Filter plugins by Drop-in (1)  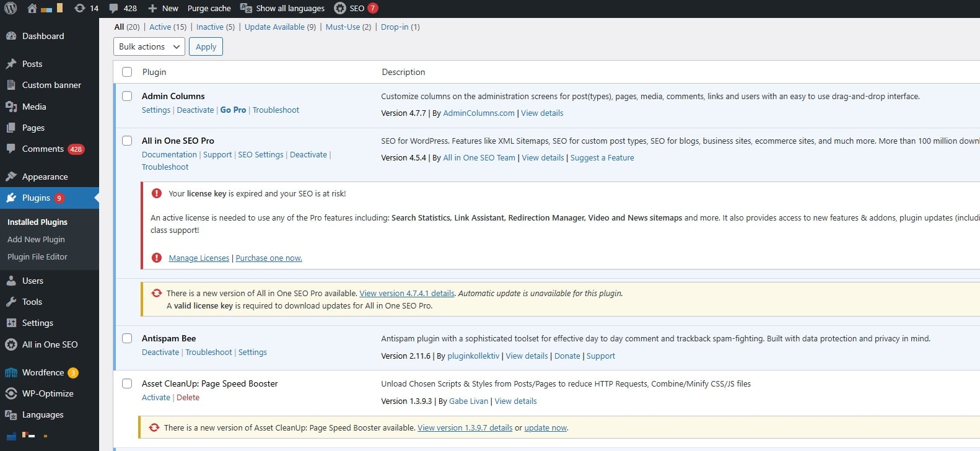[400, 27]
